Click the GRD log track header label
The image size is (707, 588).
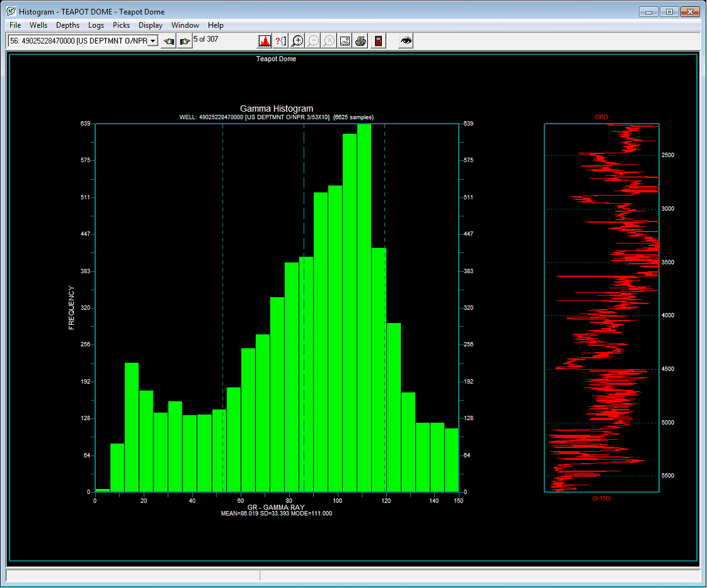coord(601,117)
